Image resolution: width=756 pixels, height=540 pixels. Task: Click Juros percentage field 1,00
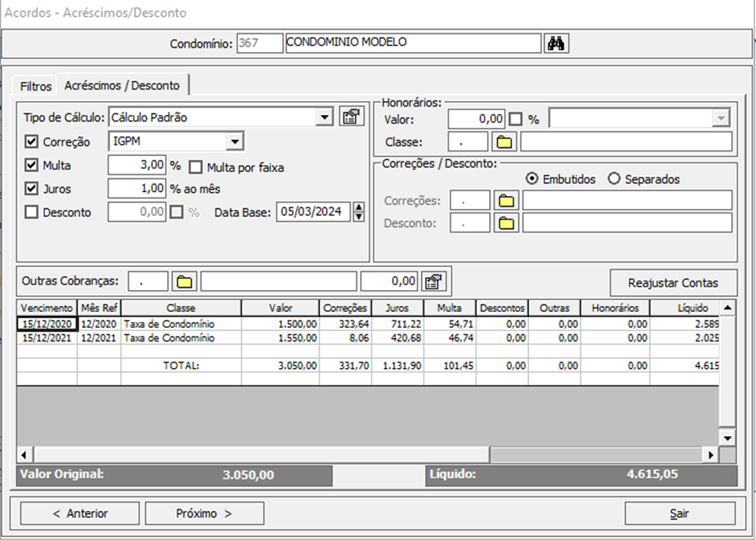pos(137,188)
